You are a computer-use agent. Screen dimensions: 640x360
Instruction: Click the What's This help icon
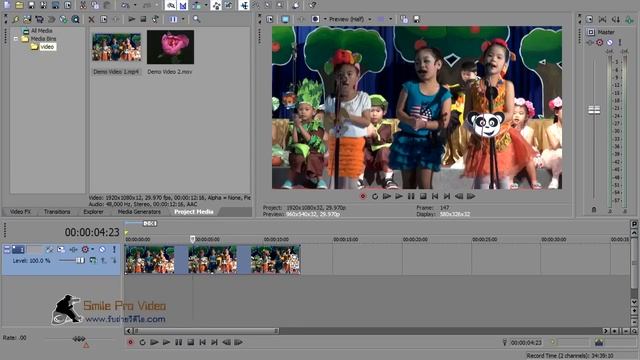pos(312,5)
